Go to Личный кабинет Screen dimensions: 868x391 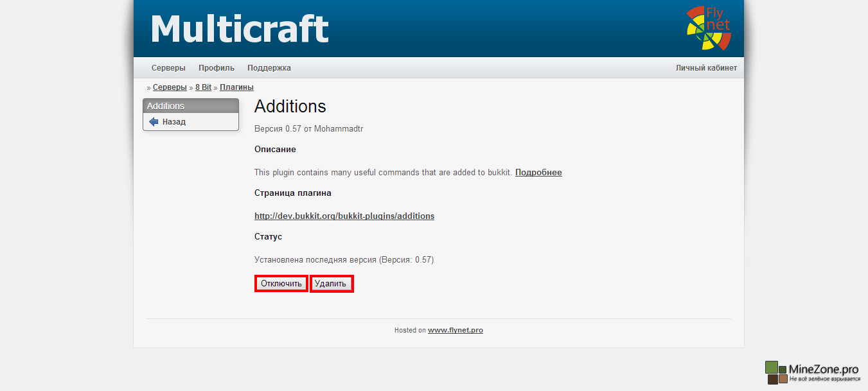706,68
